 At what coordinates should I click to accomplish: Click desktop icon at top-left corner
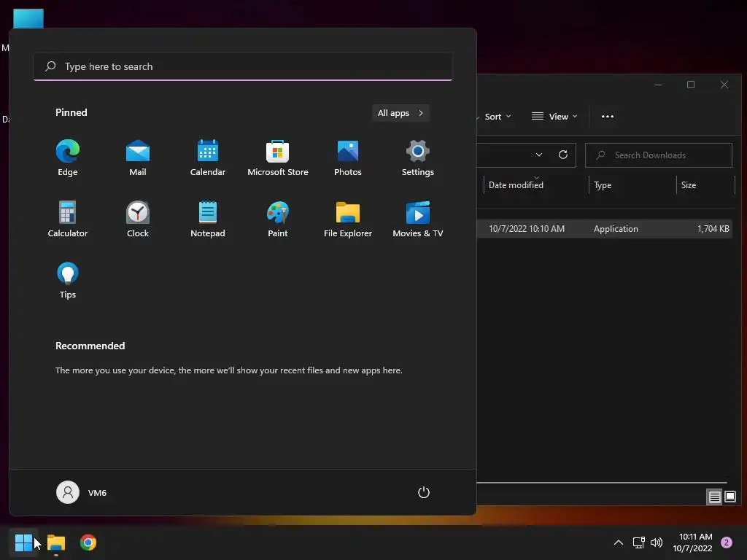point(28,19)
